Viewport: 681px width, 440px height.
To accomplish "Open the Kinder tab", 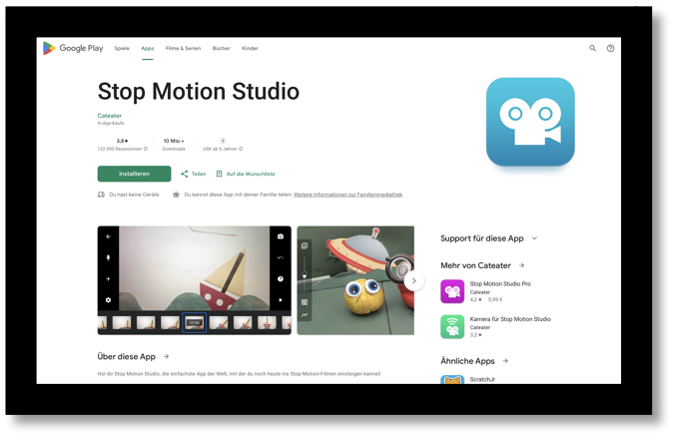I will point(250,48).
